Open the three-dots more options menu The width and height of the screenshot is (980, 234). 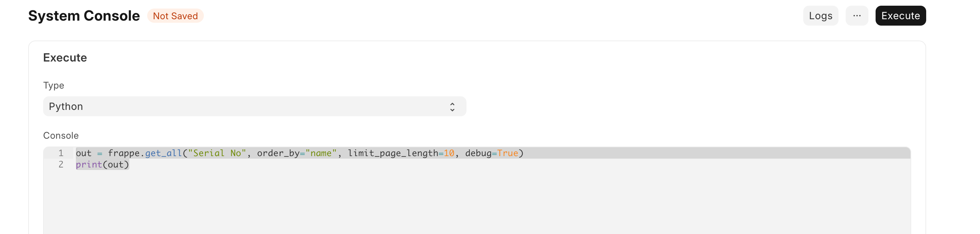pos(856,16)
